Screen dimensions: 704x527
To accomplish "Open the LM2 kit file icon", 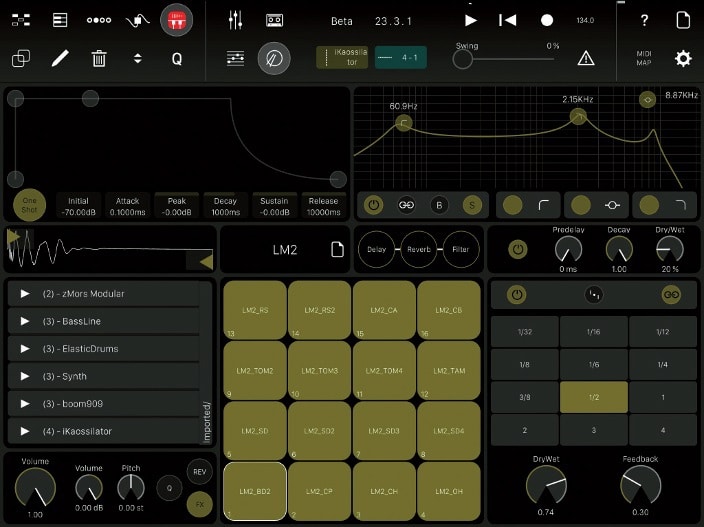I will coord(337,249).
